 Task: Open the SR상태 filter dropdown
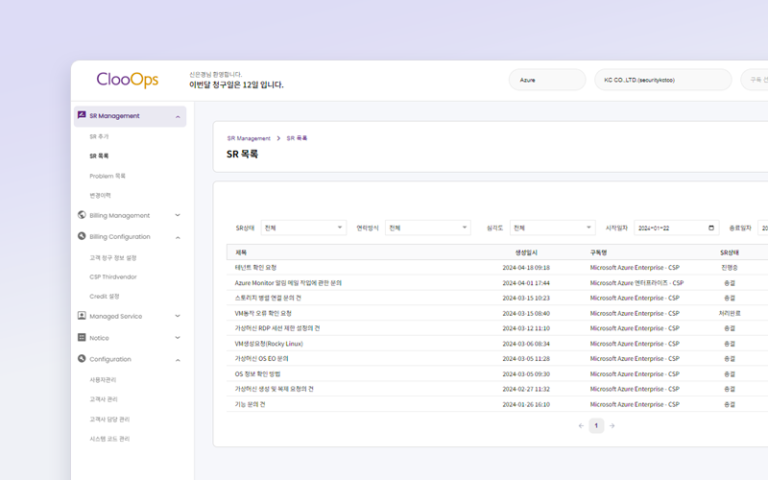pyautogui.click(x=303, y=228)
